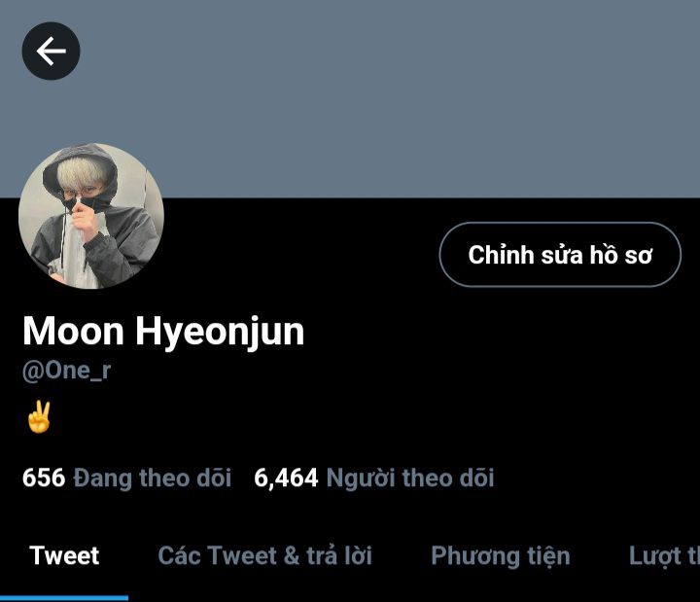Image resolution: width=700 pixels, height=602 pixels.
Task: Click the 656 following count number
Action: coord(44,478)
